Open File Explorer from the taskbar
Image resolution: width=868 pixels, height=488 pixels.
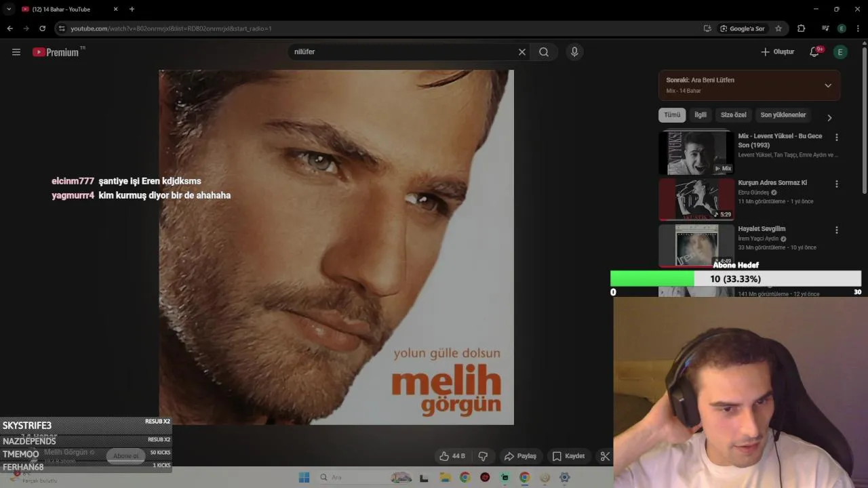point(445,477)
